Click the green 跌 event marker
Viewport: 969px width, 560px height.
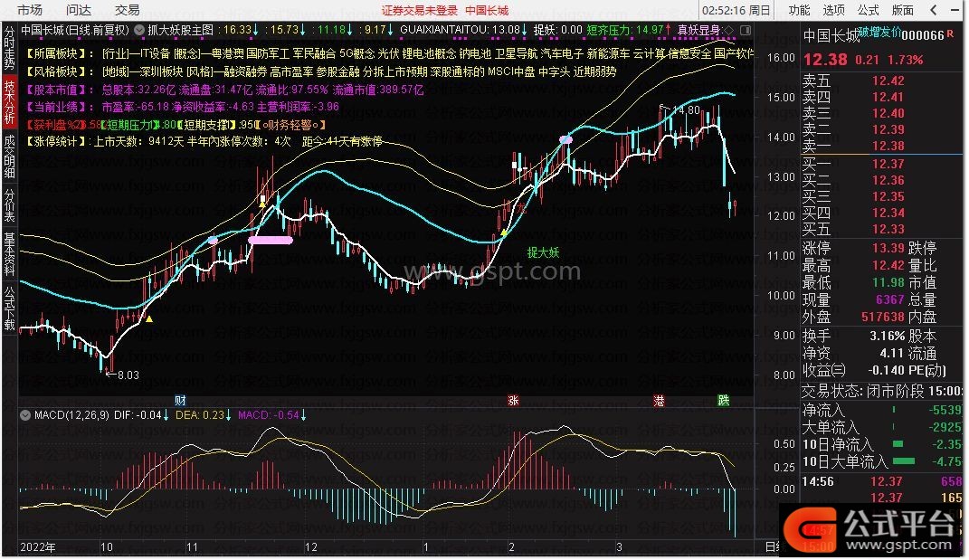click(723, 401)
